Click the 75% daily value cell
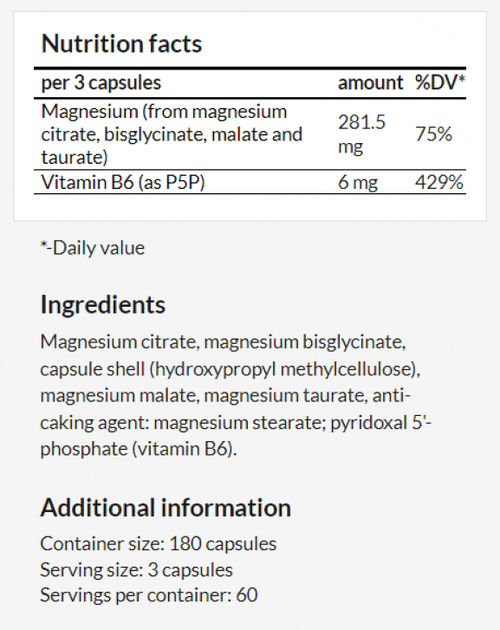Image resolution: width=500 pixels, height=630 pixels. [x=433, y=134]
